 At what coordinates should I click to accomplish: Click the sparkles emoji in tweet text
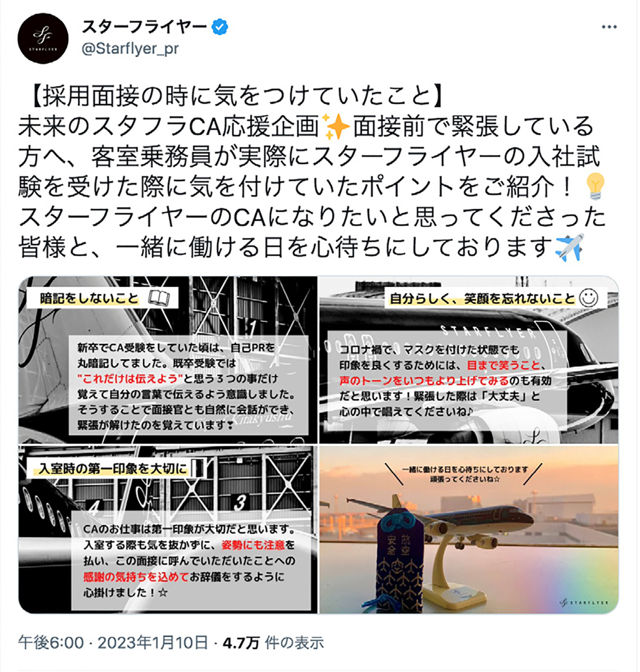(336, 127)
